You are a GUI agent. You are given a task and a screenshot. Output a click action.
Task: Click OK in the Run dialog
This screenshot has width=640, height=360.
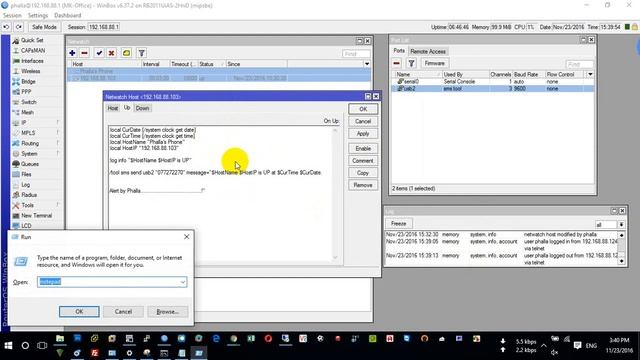(79, 312)
